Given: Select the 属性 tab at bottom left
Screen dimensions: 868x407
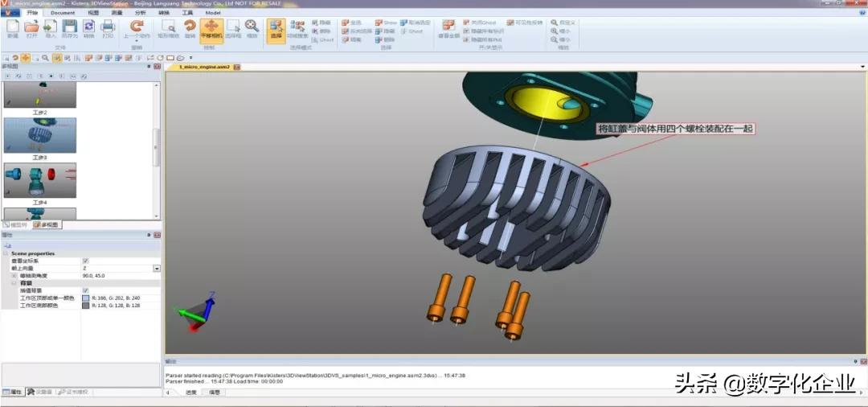Looking at the screenshot, I should (13, 392).
